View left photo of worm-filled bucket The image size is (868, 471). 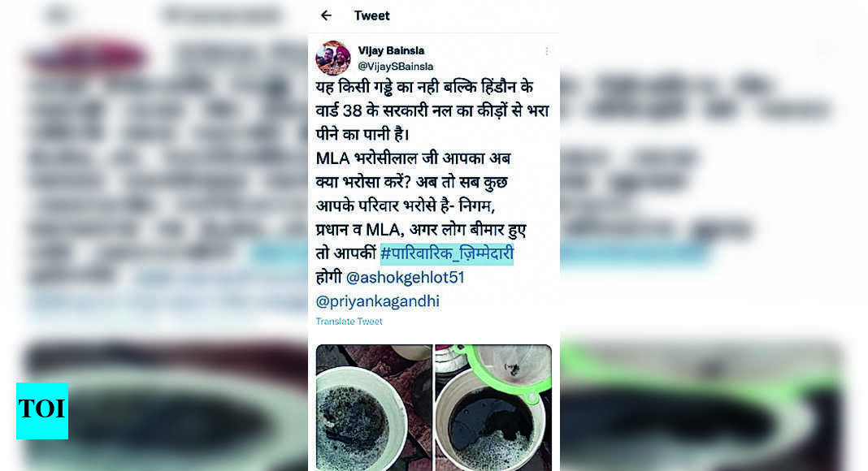pyautogui.click(x=374, y=408)
